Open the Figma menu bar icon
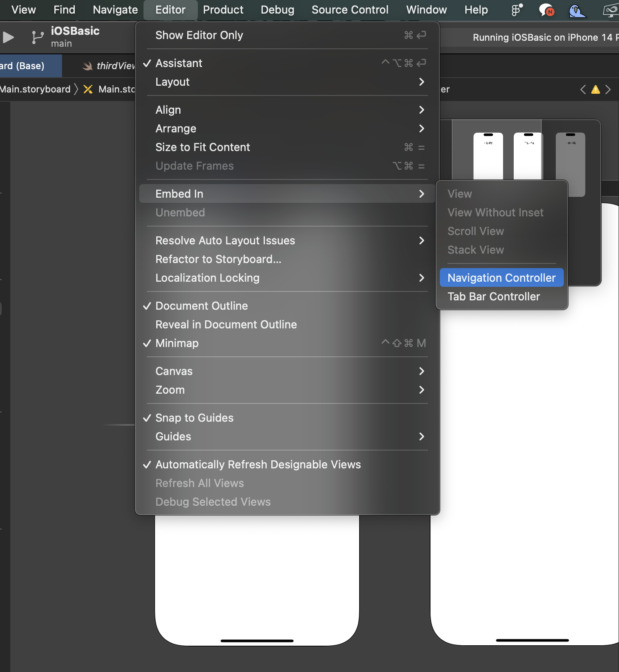619x672 pixels. click(517, 9)
